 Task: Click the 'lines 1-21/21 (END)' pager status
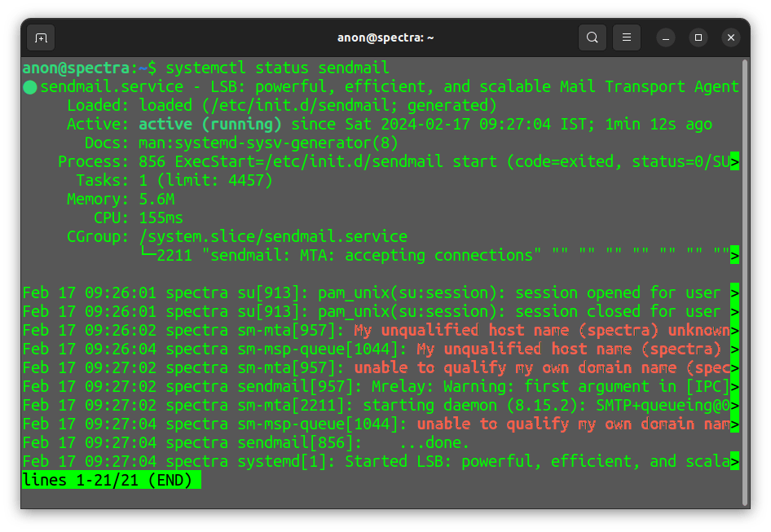click(x=112, y=481)
